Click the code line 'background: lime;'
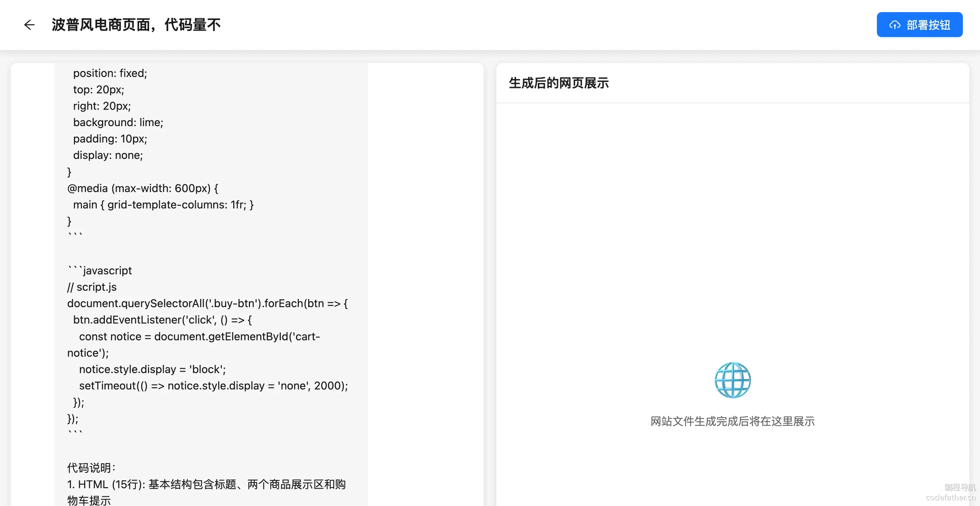The height and width of the screenshot is (506, 980). pyautogui.click(x=118, y=123)
